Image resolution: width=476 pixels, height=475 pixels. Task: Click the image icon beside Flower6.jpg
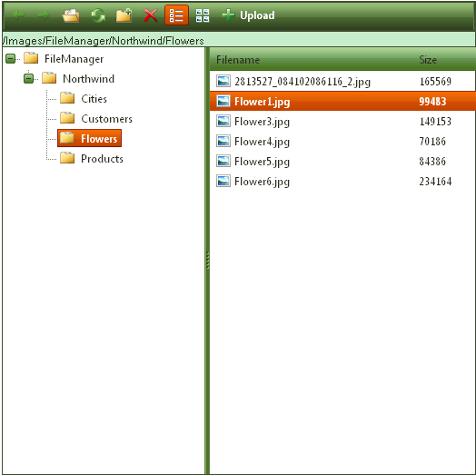[223, 182]
